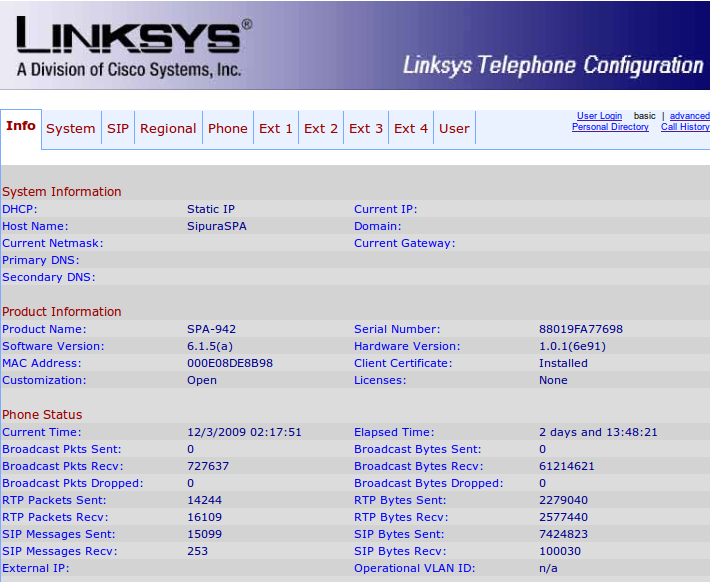Select the Phone tab
This screenshot has width=710, height=582.
point(228,129)
